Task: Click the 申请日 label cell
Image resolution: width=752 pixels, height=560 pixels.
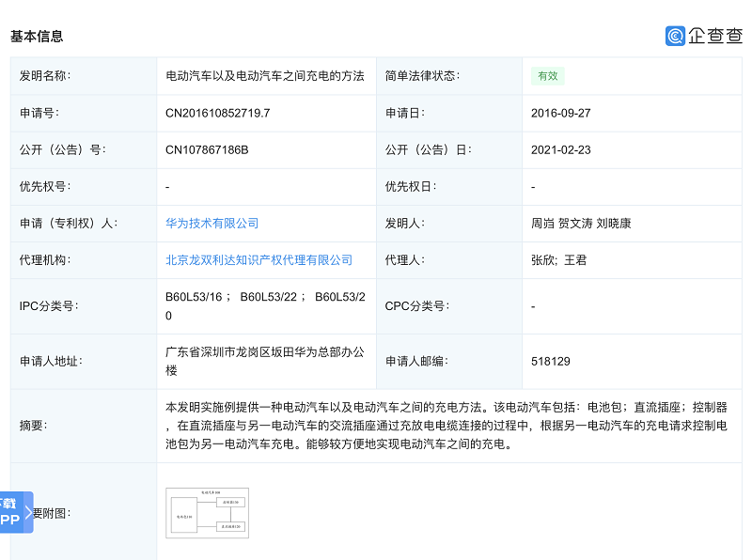Action: pyautogui.click(x=449, y=113)
